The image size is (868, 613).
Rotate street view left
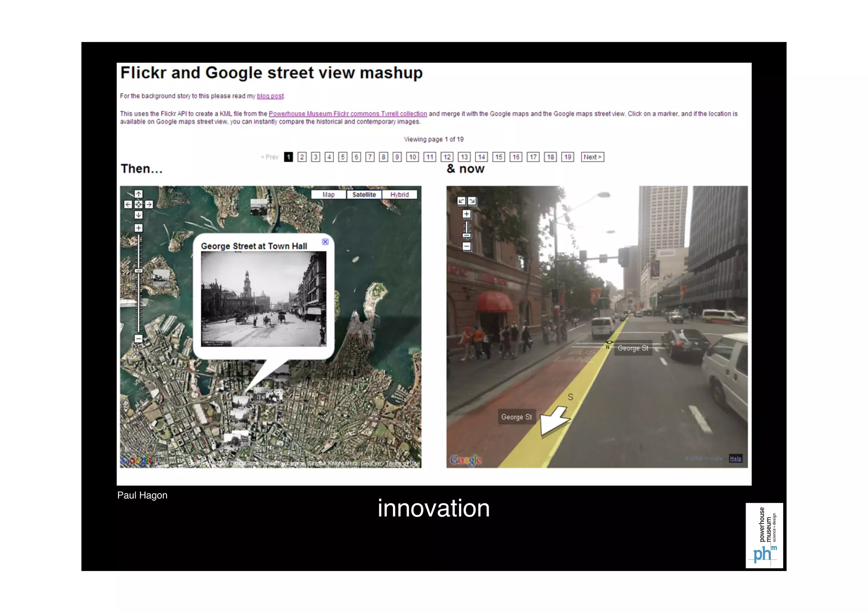462,201
